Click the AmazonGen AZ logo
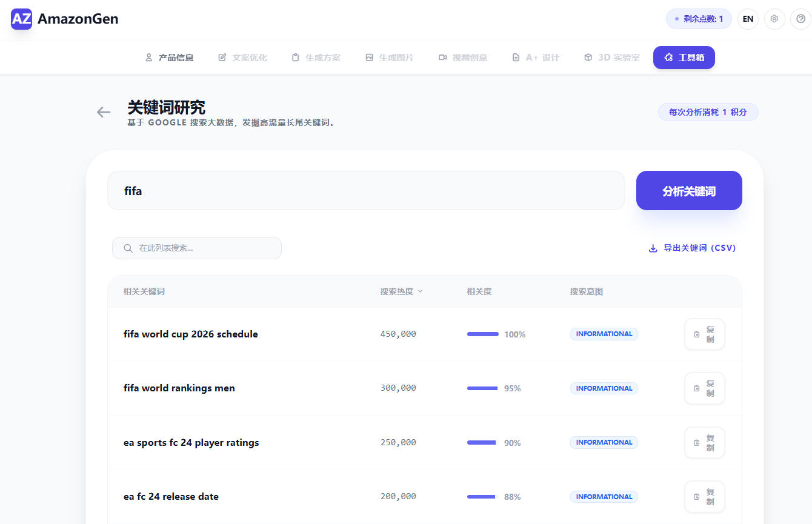The image size is (812, 524). [x=22, y=19]
